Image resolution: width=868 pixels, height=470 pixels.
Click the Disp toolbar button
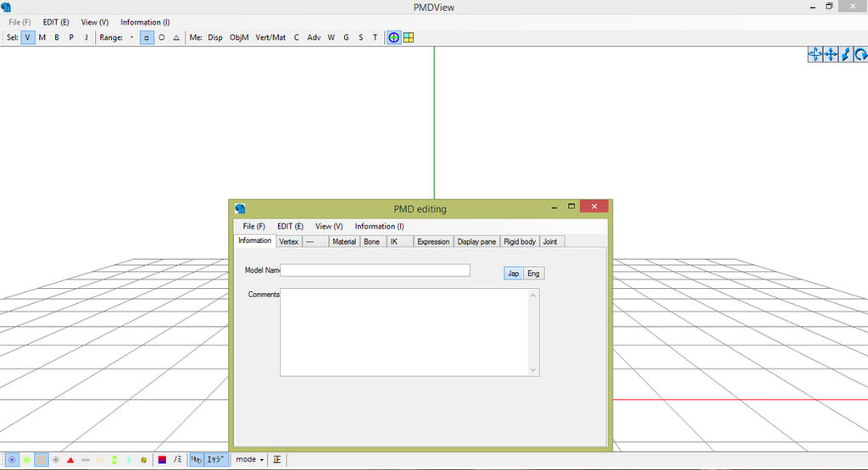[x=215, y=37]
